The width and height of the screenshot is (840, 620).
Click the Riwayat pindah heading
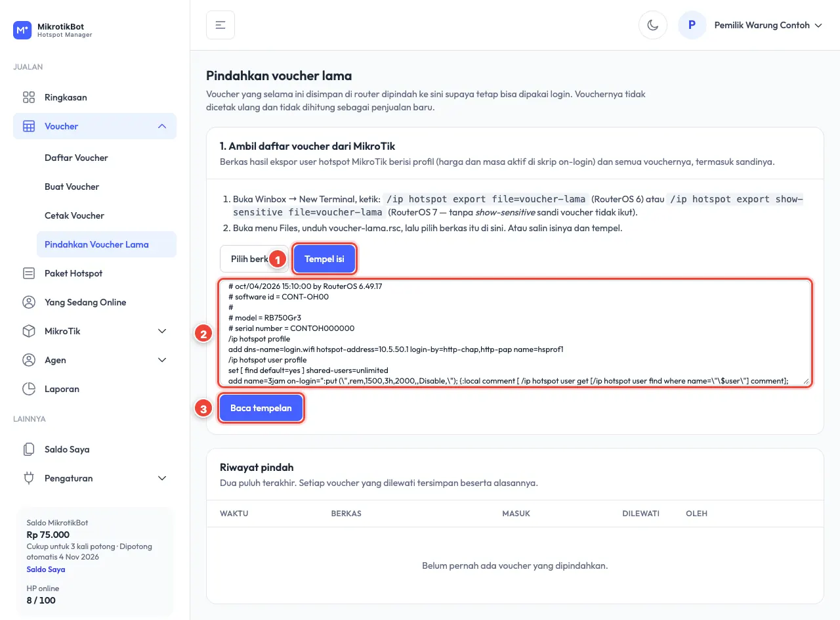[257, 468]
